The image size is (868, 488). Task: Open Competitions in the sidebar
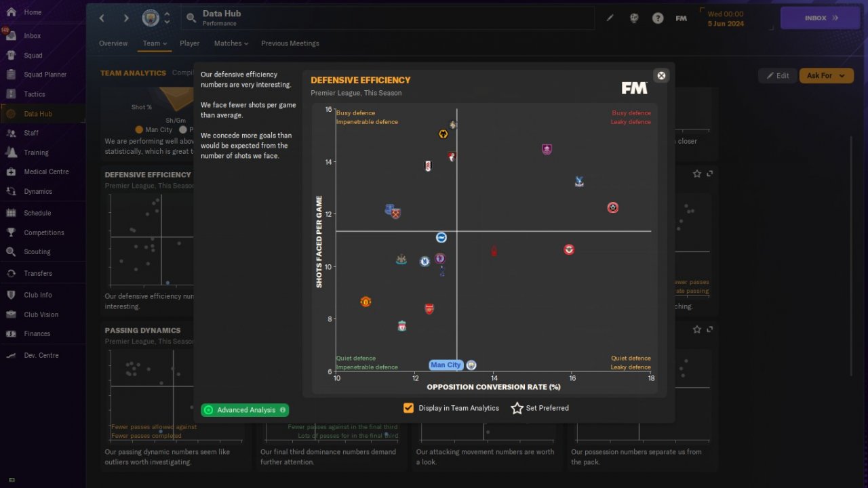tap(43, 232)
